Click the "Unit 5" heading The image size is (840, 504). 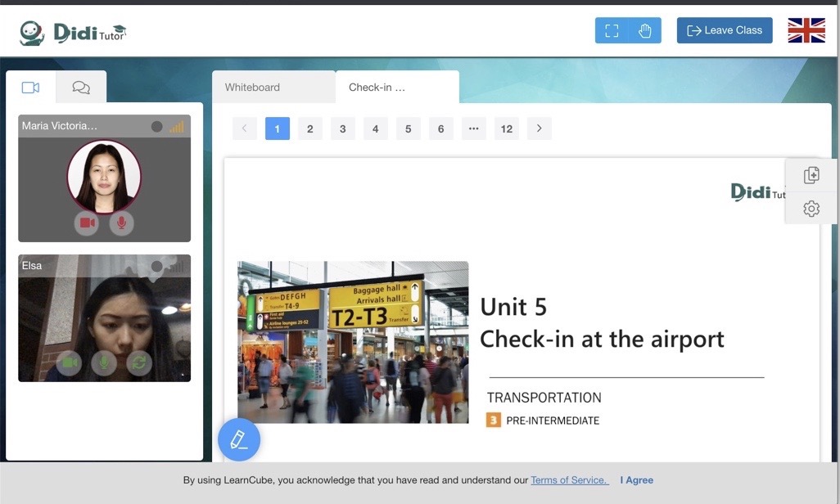[513, 307]
